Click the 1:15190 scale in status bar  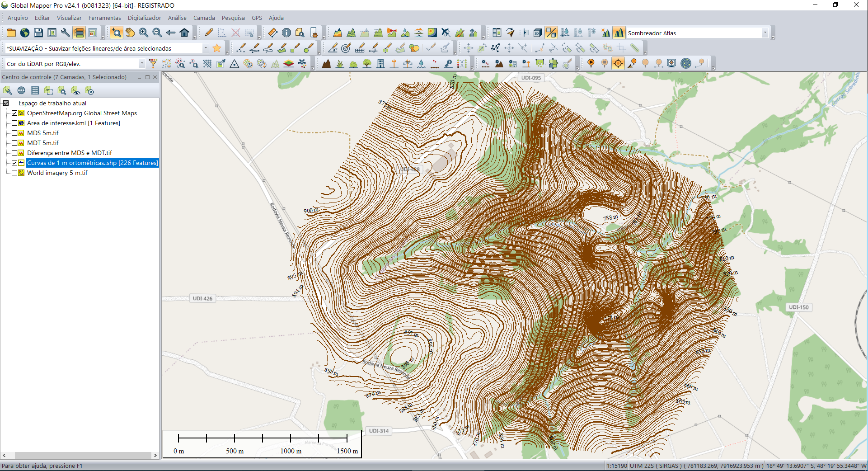click(x=617, y=466)
